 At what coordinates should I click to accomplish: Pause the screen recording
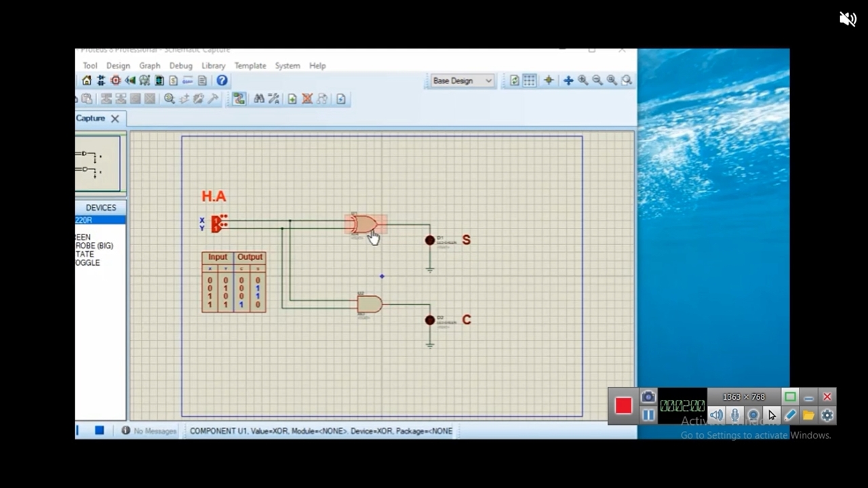(648, 415)
